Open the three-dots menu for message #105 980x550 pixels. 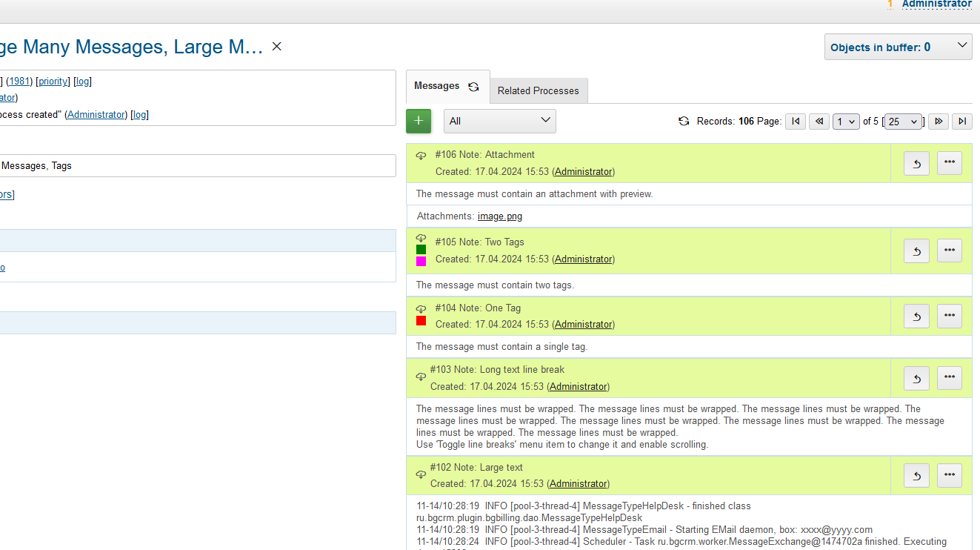tap(950, 251)
